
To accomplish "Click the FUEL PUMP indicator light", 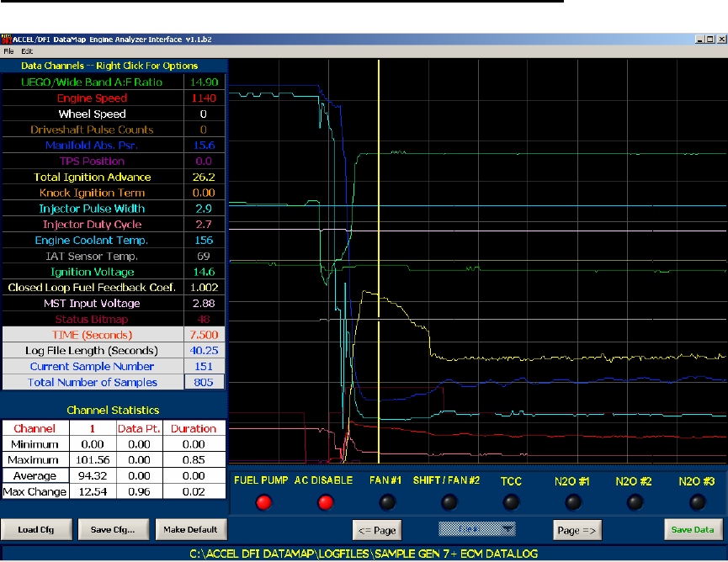I will (263, 502).
